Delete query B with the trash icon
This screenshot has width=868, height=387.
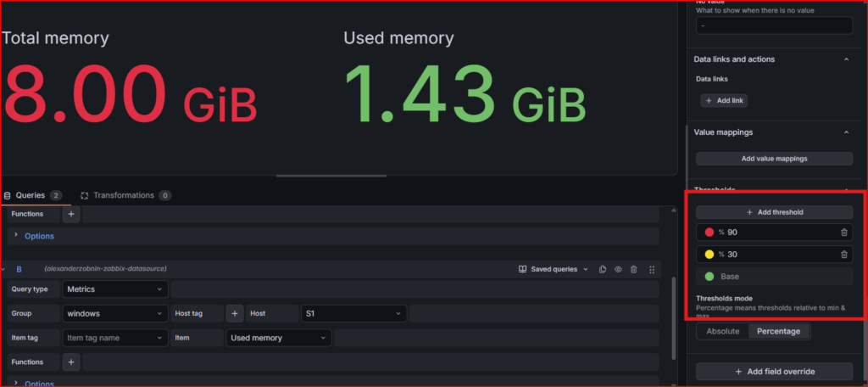point(634,270)
